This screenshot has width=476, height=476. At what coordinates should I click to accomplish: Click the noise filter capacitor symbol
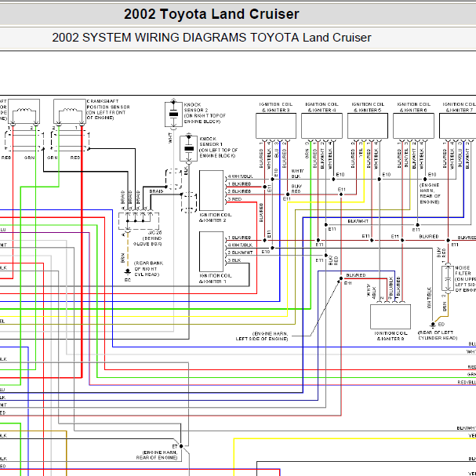tap(447, 278)
